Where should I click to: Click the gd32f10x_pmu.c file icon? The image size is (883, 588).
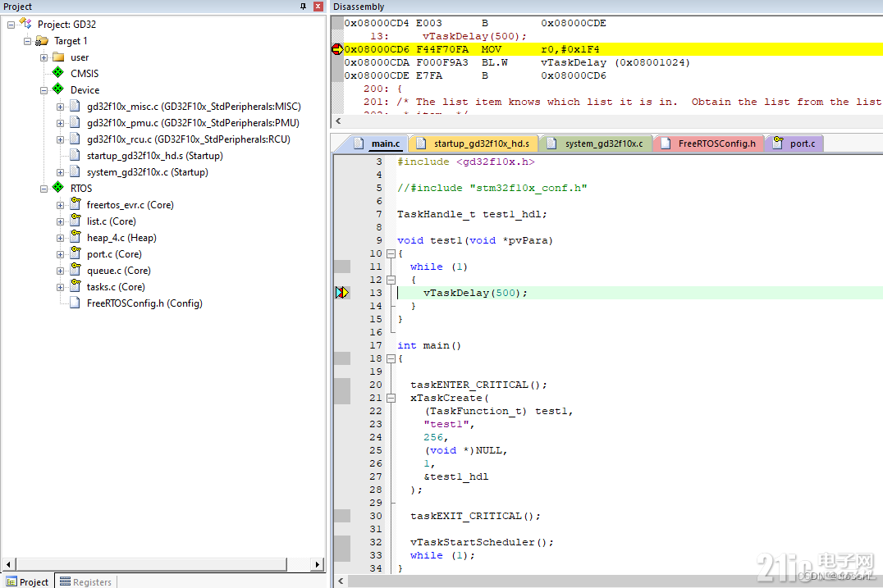click(x=75, y=122)
